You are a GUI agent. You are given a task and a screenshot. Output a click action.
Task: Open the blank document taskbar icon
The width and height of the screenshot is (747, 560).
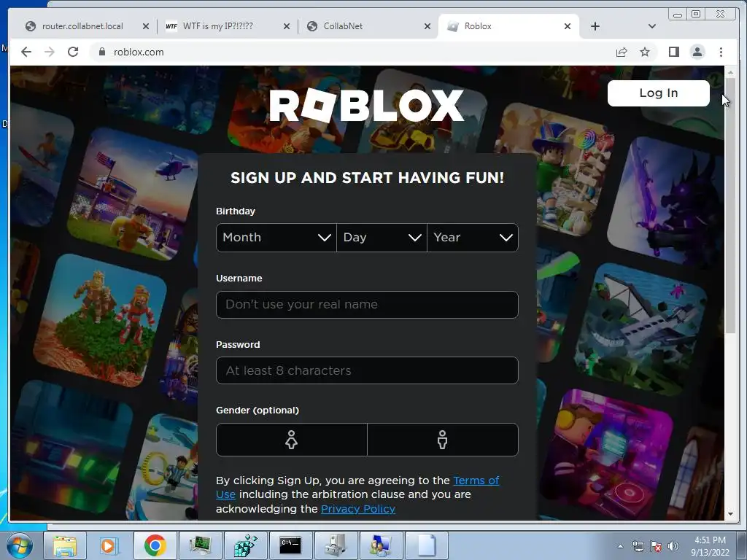426,545
